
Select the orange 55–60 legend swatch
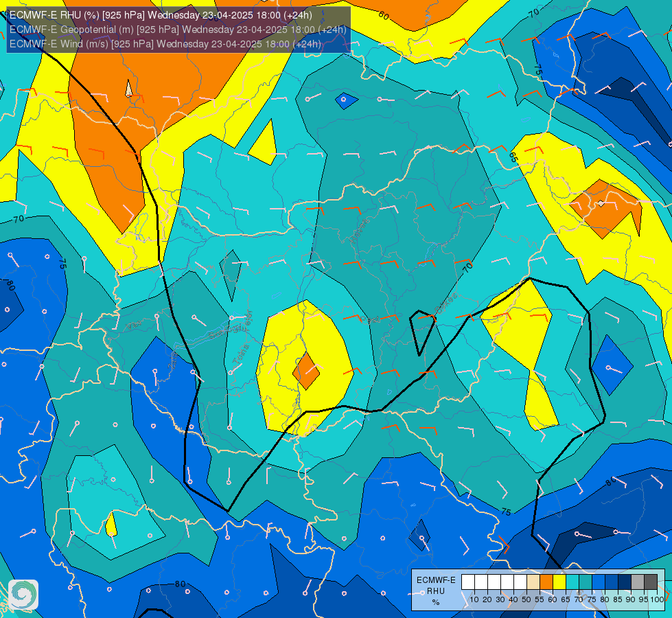click(546, 582)
